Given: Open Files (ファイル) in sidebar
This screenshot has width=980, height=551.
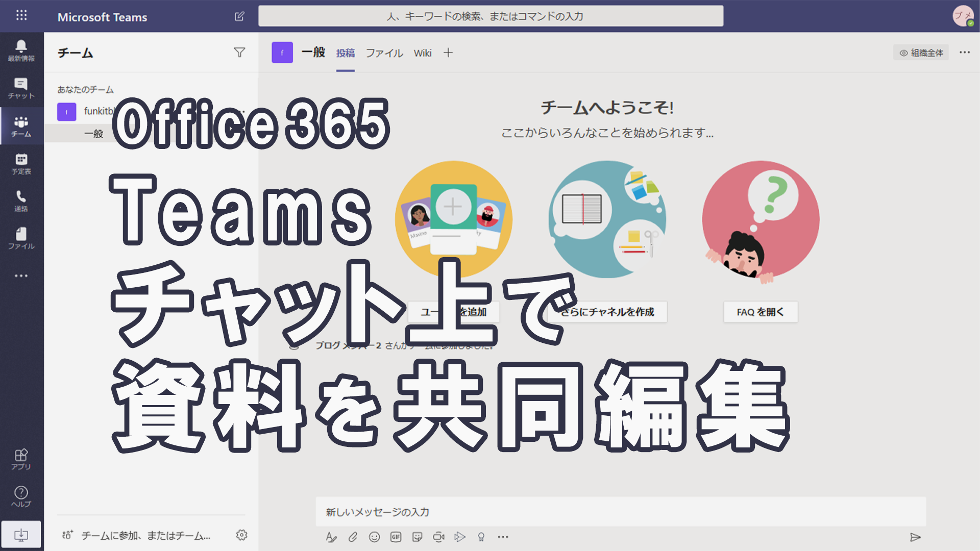Looking at the screenshot, I should (21, 239).
